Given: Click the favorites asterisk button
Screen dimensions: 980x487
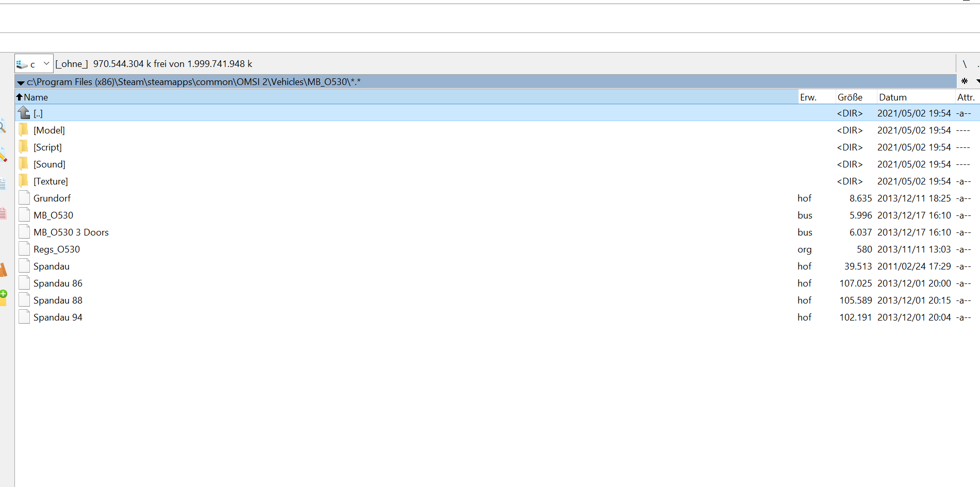Looking at the screenshot, I should (964, 81).
